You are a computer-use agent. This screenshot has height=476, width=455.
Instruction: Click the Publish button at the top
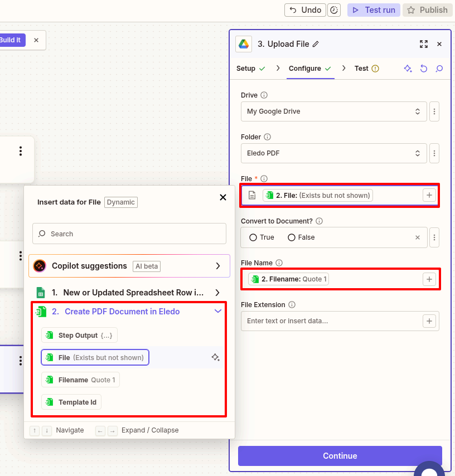pyautogui.click(x=428, y=9)
